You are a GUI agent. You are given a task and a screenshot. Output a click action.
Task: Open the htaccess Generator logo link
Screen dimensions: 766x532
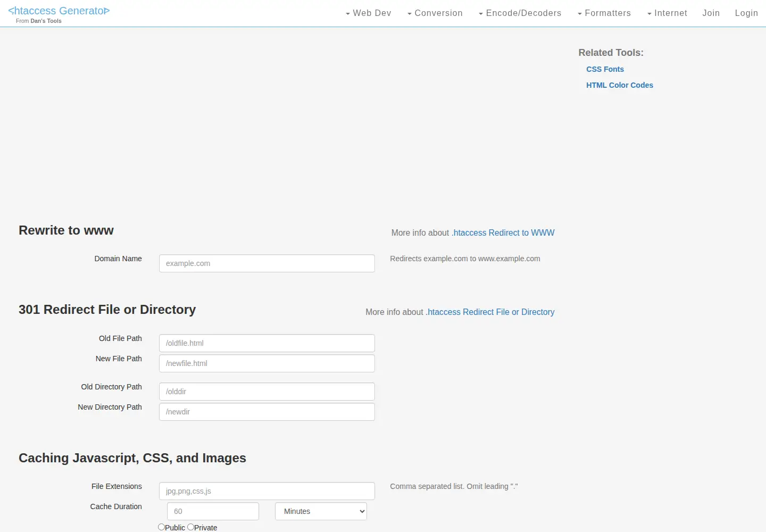click(x=59, y=11)
